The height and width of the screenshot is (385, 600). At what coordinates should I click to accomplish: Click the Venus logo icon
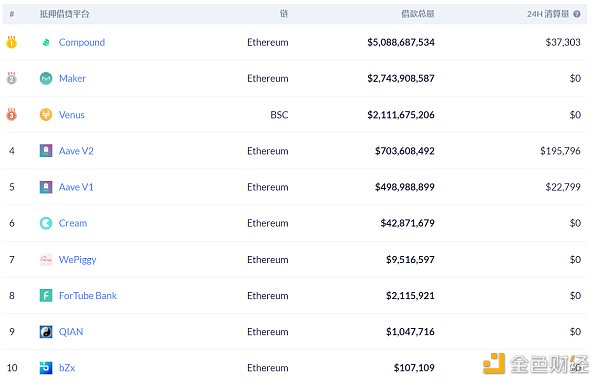46,114
